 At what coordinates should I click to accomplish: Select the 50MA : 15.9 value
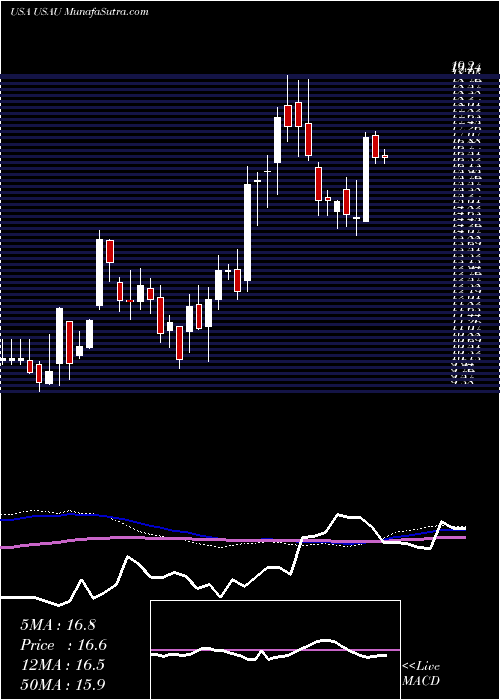[x=62, y=684]
